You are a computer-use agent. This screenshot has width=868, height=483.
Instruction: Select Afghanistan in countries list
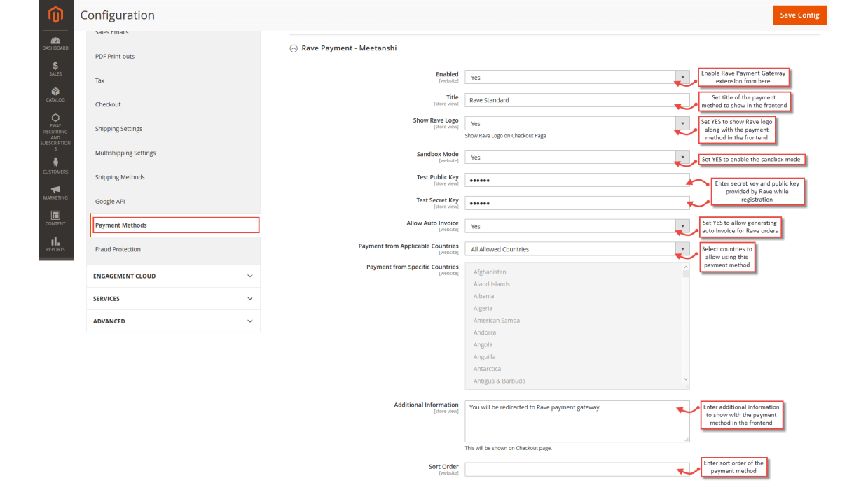490,272
